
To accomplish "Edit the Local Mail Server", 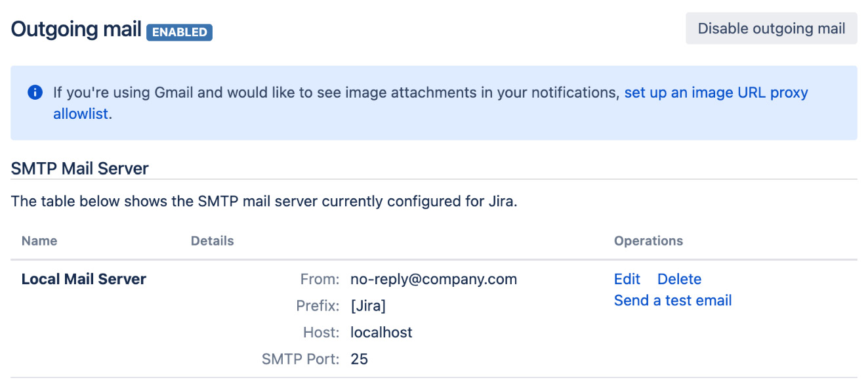I will point(627,279).
